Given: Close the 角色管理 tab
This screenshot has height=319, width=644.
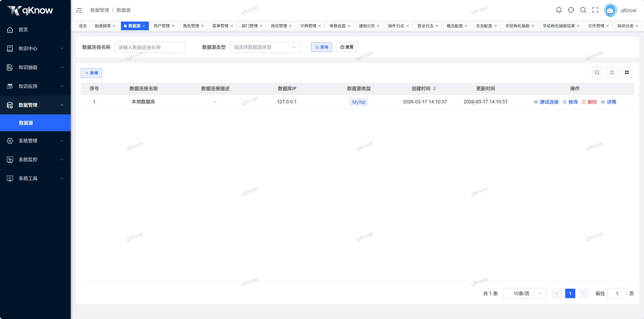Looking at the screenshot, I should click(202, 26).
